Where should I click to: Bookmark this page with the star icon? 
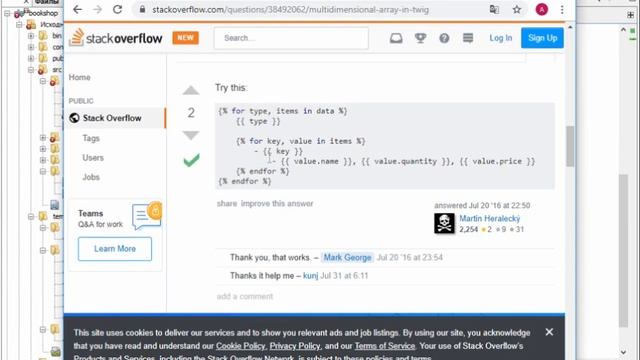517,9
